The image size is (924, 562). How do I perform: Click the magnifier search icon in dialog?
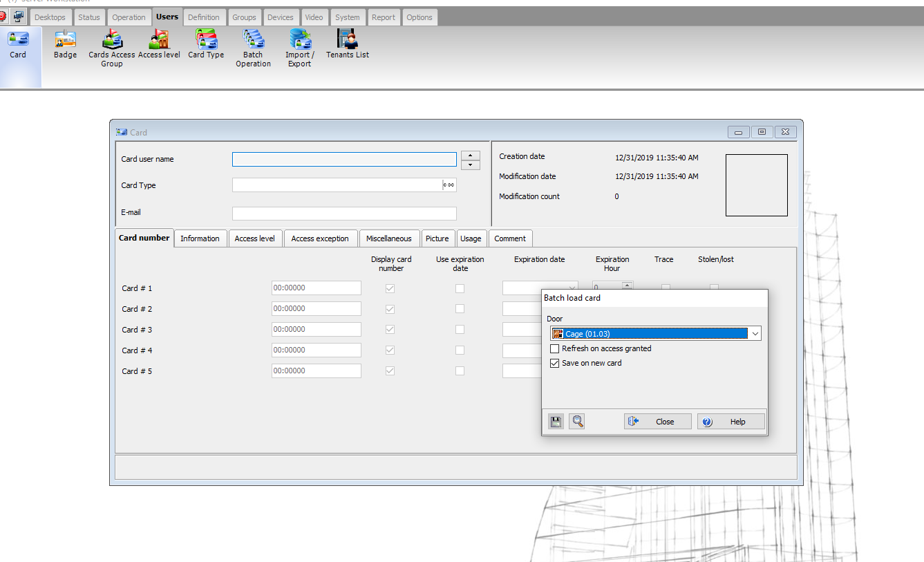point(577,421)
